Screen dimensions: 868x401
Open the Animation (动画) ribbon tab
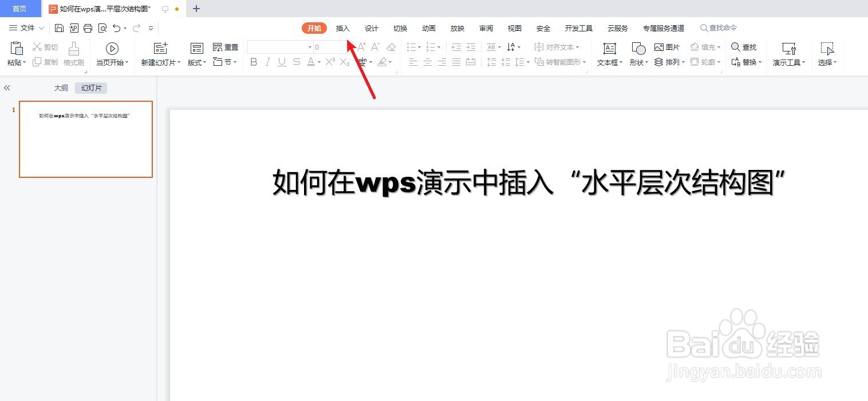click(429, 28)
